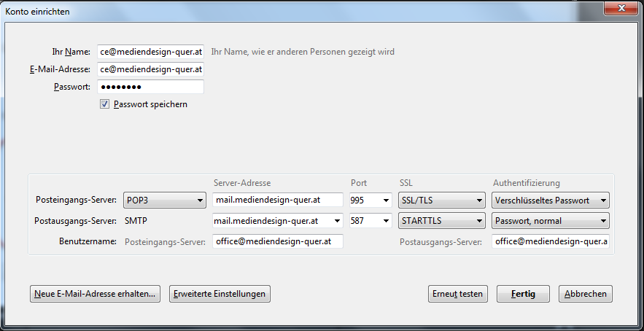The width and height of the screenshot is (644, 331).
Task: Expand the incoming port 995 dropdown
Action: point(371,200)
